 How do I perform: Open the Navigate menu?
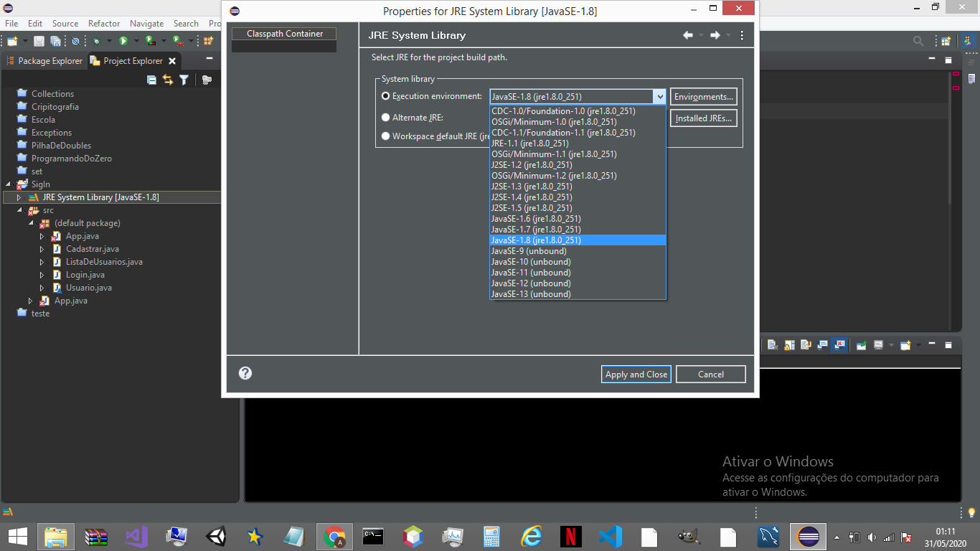pos(146,24)
